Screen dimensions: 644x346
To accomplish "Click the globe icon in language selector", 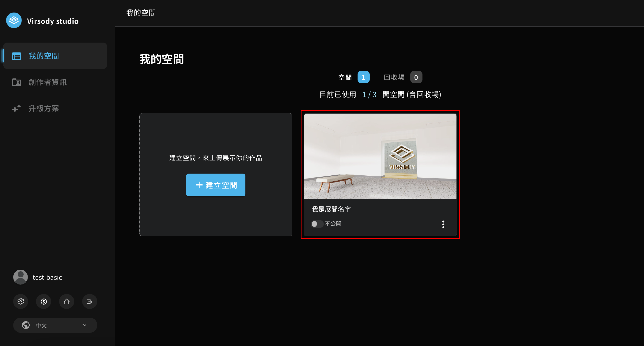I will 26,325.
